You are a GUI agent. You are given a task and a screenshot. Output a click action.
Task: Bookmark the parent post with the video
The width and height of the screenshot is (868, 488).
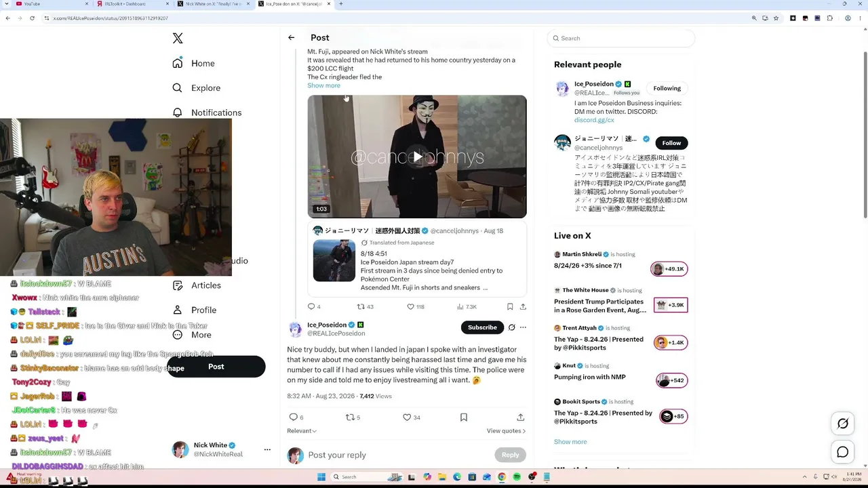[x=510, y=307]
